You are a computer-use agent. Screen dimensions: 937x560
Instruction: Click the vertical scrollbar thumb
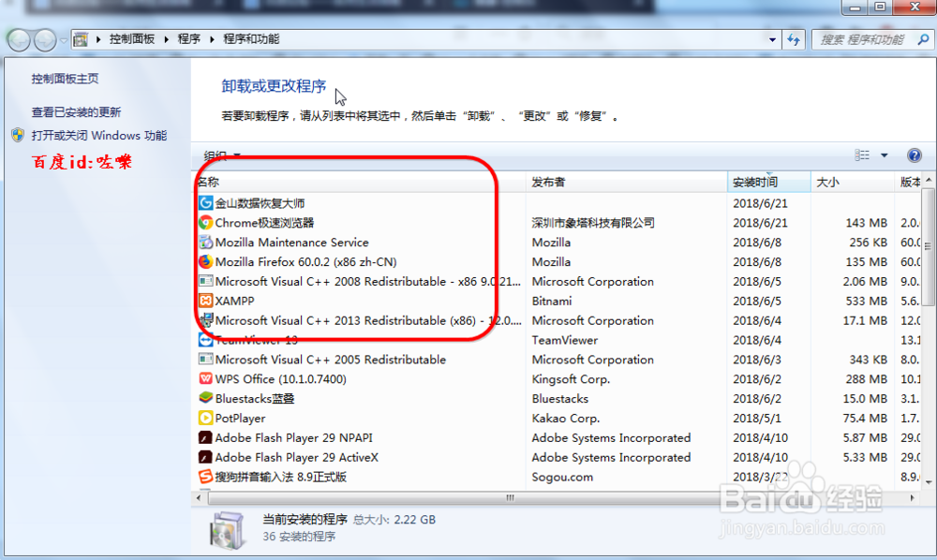(x=928, y=246)
